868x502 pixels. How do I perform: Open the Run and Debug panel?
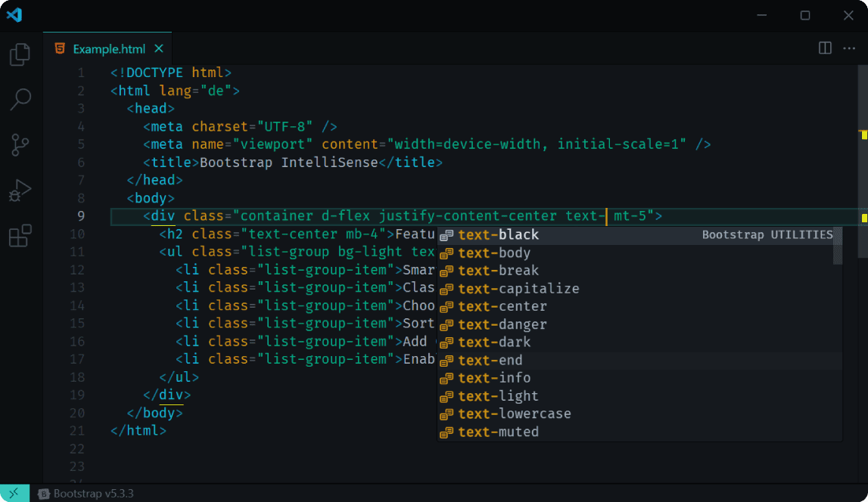20,190
